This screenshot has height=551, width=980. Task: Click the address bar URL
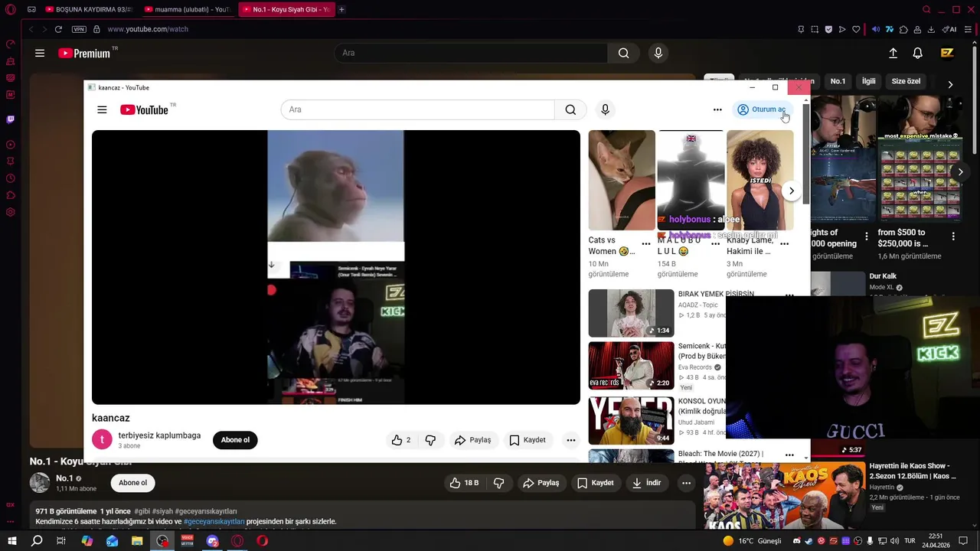pos(148,29)
